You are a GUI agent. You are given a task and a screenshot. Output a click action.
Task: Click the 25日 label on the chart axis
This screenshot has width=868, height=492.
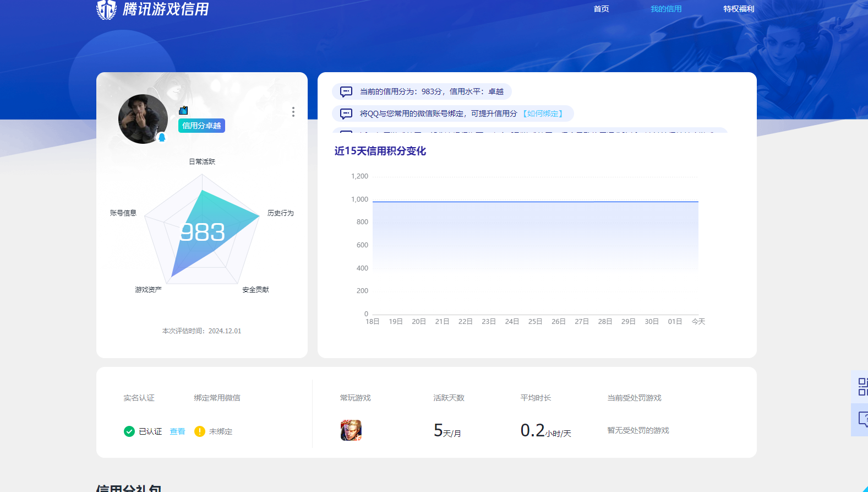[536, 321]
